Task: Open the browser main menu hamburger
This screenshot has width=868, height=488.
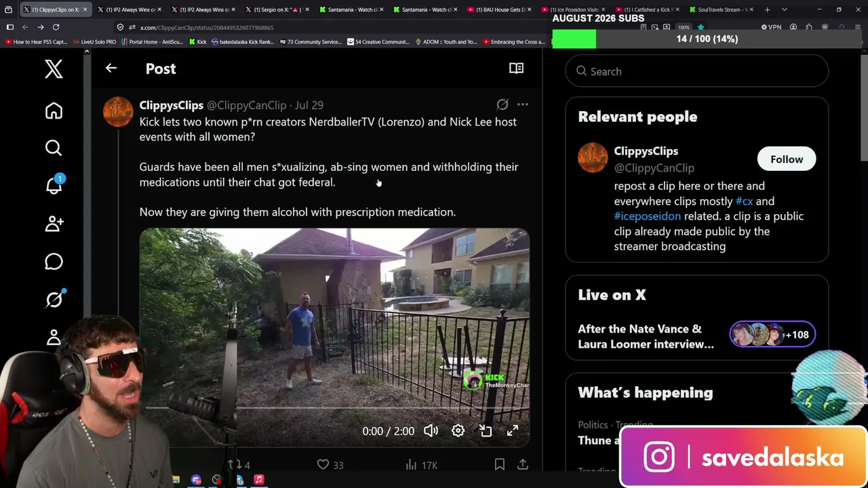Action: coord(859,27)
